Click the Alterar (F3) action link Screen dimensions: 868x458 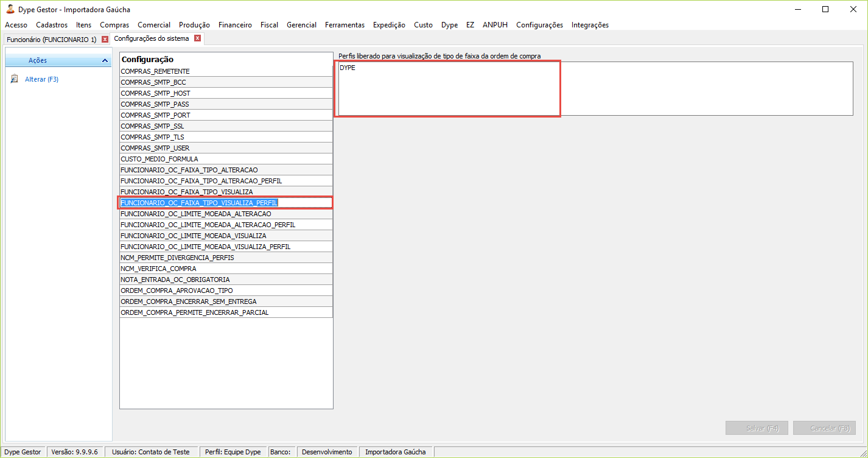point(41,79)
